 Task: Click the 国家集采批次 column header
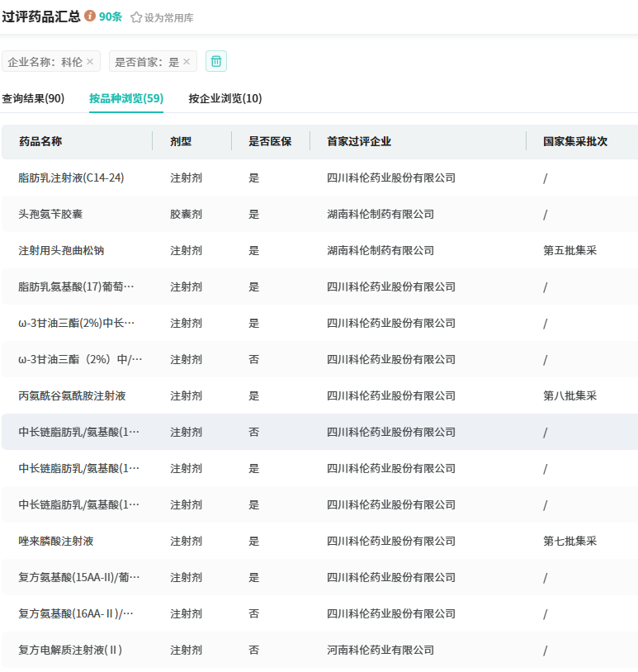coord(575,141)
